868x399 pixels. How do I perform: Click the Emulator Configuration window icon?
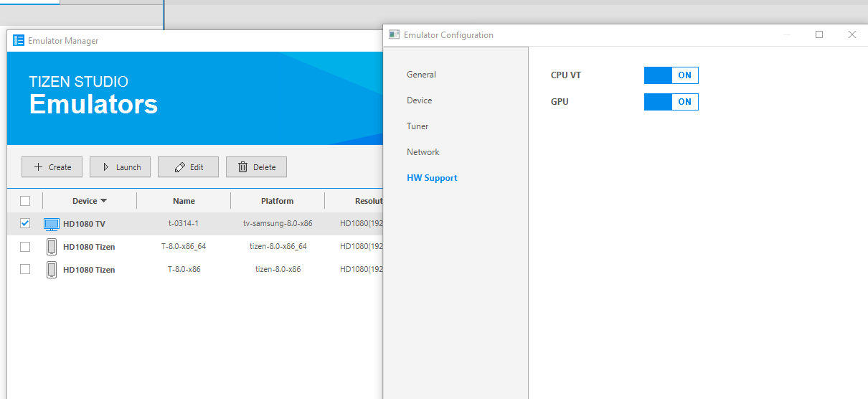point(395,34)
